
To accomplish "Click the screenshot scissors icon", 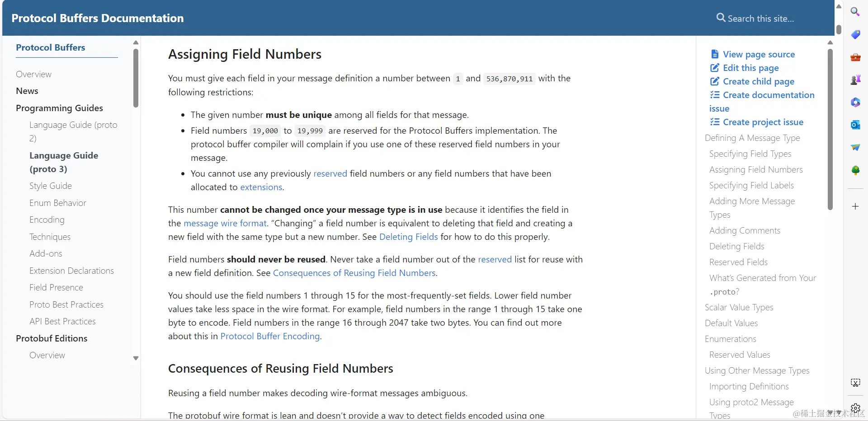I will tap(855, 383).
